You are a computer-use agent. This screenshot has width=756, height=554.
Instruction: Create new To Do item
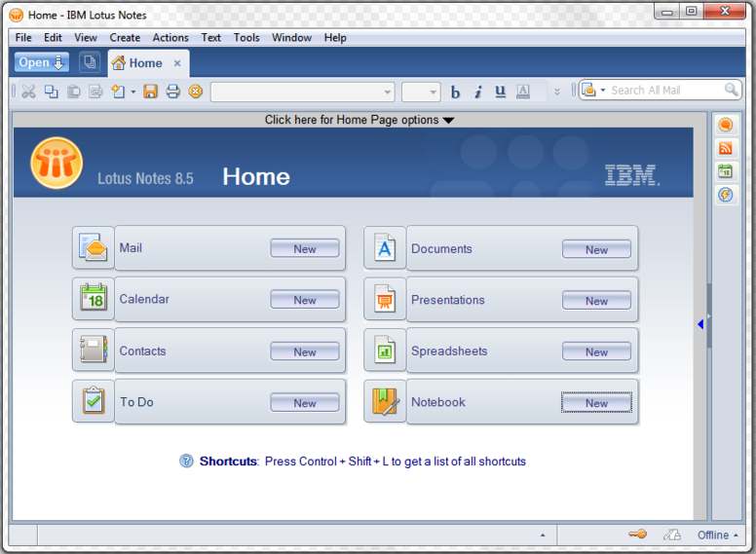[x=305, y=403]
